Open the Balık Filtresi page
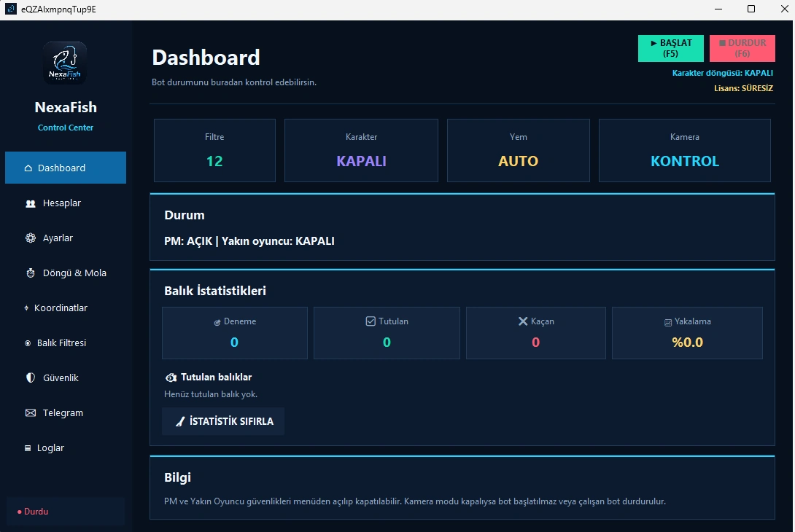The width and height of the screenshot is (795, 532). coord(66,343)
